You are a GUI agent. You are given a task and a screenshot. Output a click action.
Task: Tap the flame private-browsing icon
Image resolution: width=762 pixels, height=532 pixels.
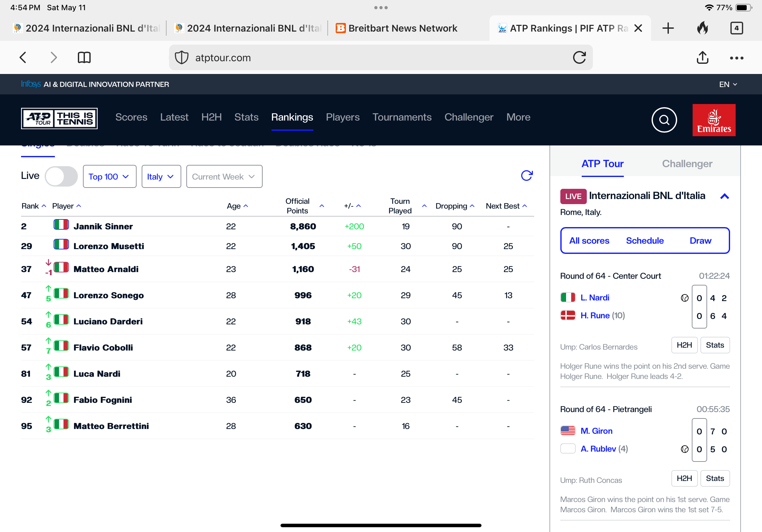pyautogui.click(x=702, y=28)
